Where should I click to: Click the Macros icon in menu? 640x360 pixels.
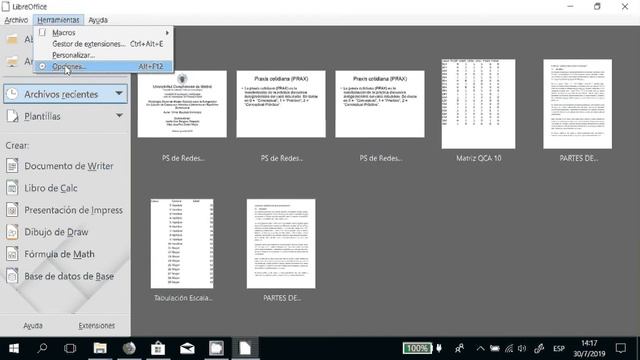(42, 32)
